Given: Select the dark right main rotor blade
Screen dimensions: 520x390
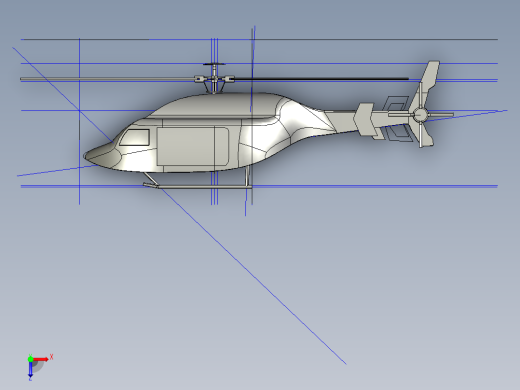Looking at the screenshot, I should tap(322, 79).
